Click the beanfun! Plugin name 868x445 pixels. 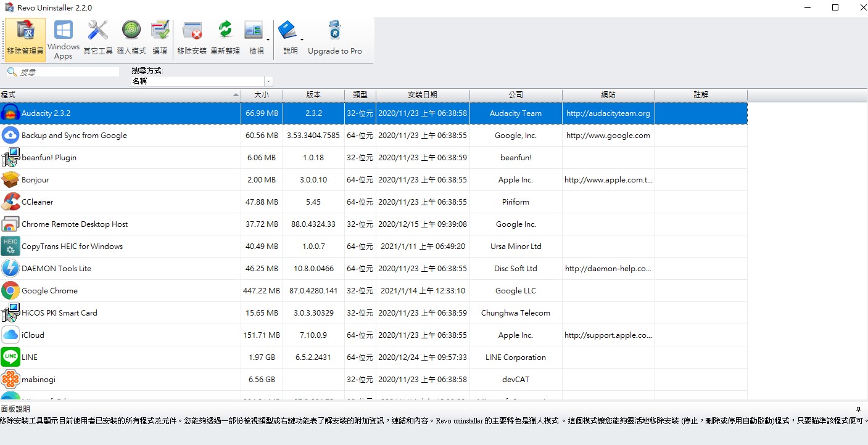point(49,158)
